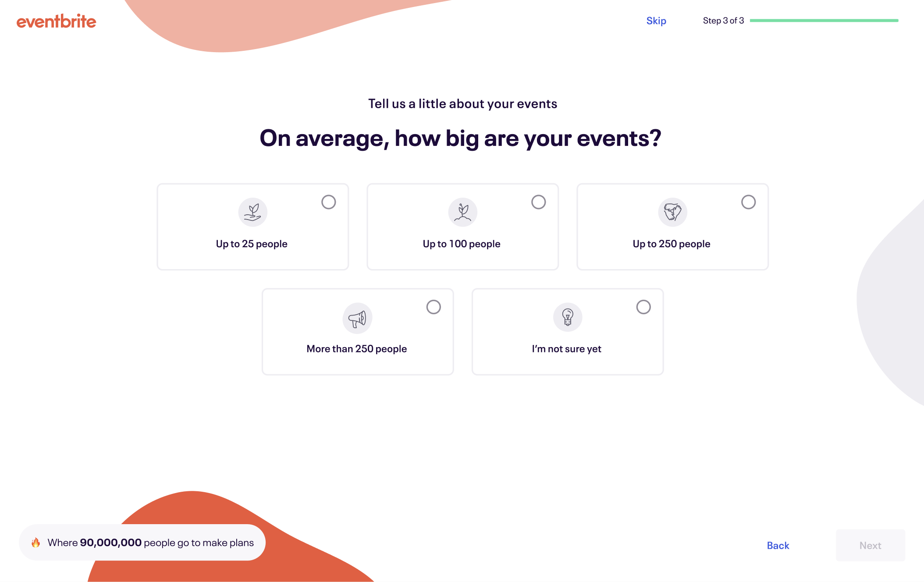
Task: Click the flame icon in the banner
Action: (x=36, y=543)
